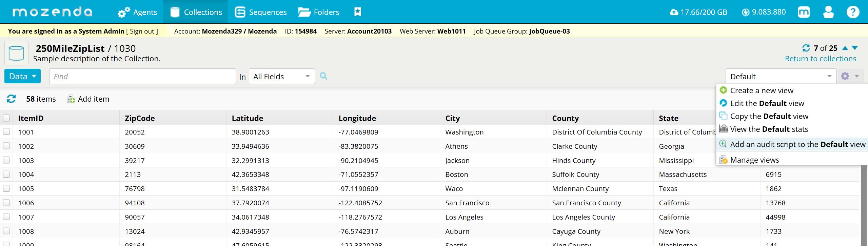Click the page credits icon
The width and height of the screenshot is (868, 246).
[746, 12]
